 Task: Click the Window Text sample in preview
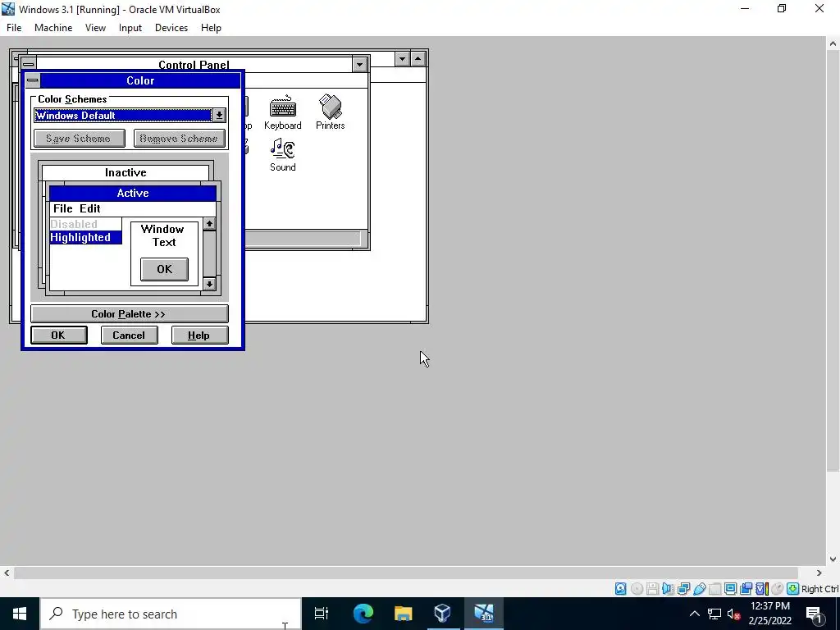(163, 235)
